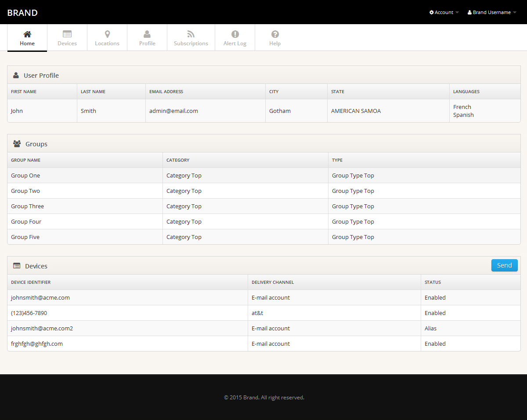Click the last name Smith cell

[x=88, y=111]
